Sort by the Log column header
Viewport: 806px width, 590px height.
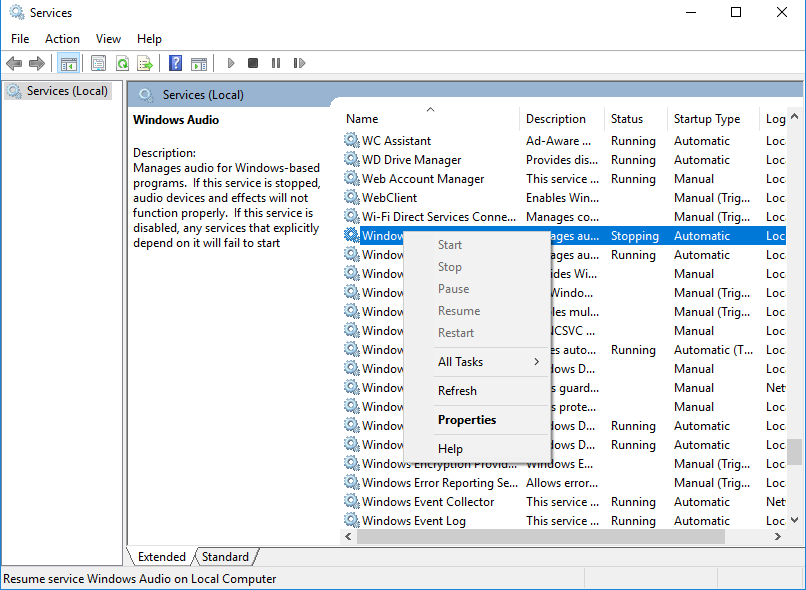[773, 119]
